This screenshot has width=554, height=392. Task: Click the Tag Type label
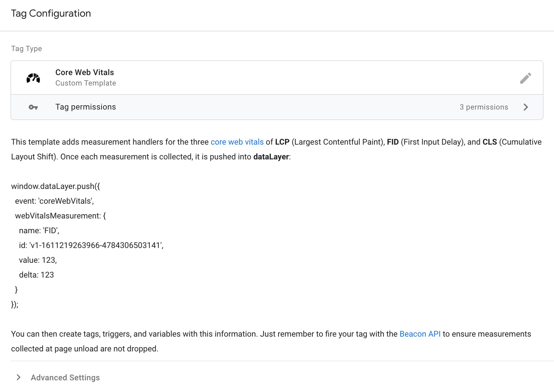coord(26,49)
